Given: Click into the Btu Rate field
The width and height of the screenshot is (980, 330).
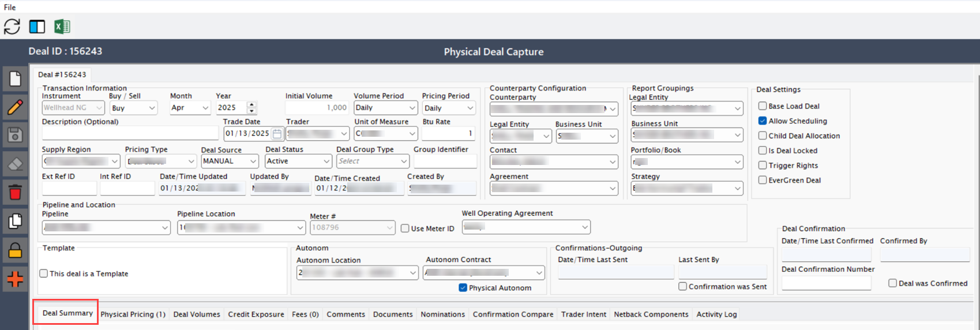Looking at the screenshot, I should 448,133.
